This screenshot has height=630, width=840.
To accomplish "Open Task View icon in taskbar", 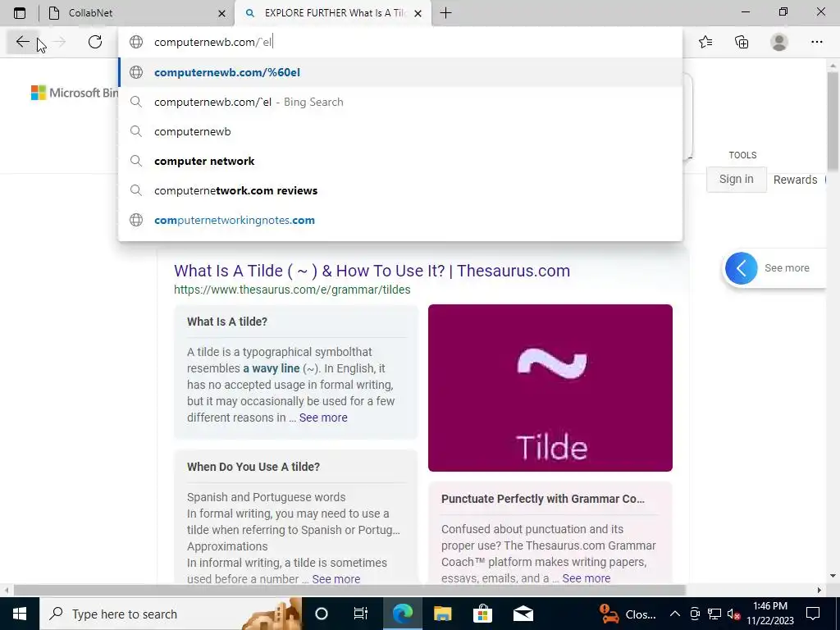I will point(361,614).
